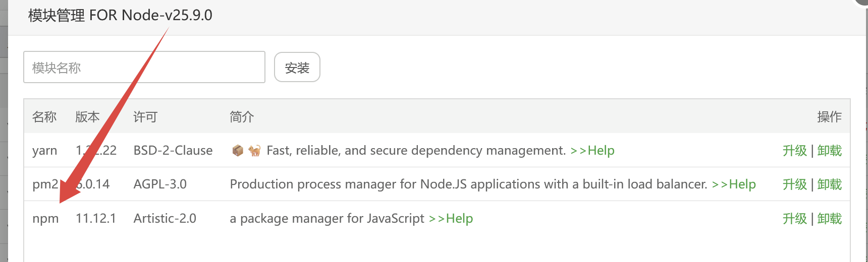Click the 安装 install button
Viewport: 868px width, 262px height.
point(297,67)
